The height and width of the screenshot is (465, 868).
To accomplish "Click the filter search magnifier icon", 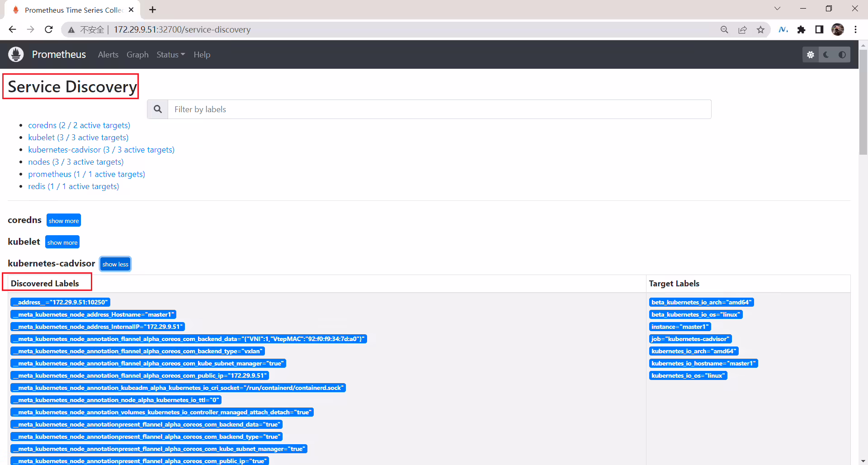I will [x=158, y=109].
